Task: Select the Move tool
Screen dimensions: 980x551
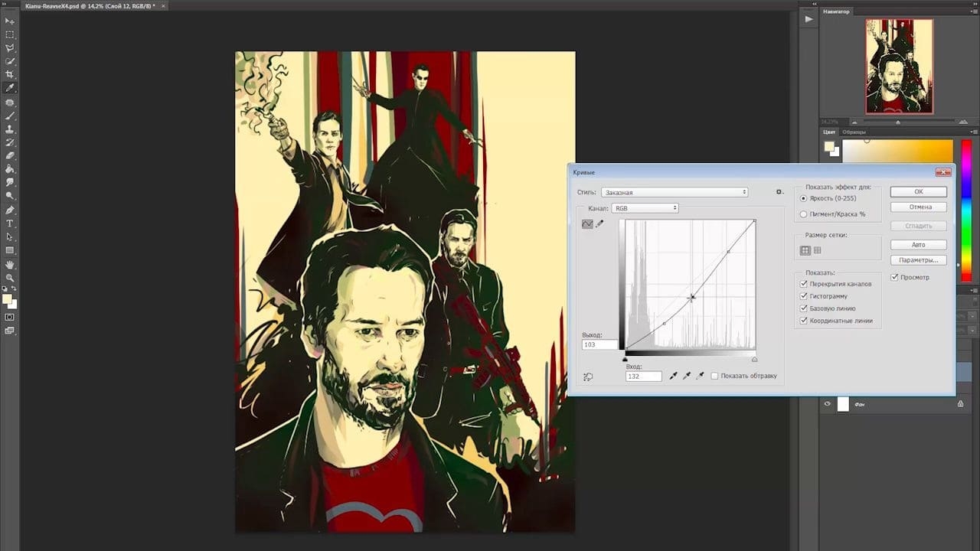Action: (x=10, y=21)
